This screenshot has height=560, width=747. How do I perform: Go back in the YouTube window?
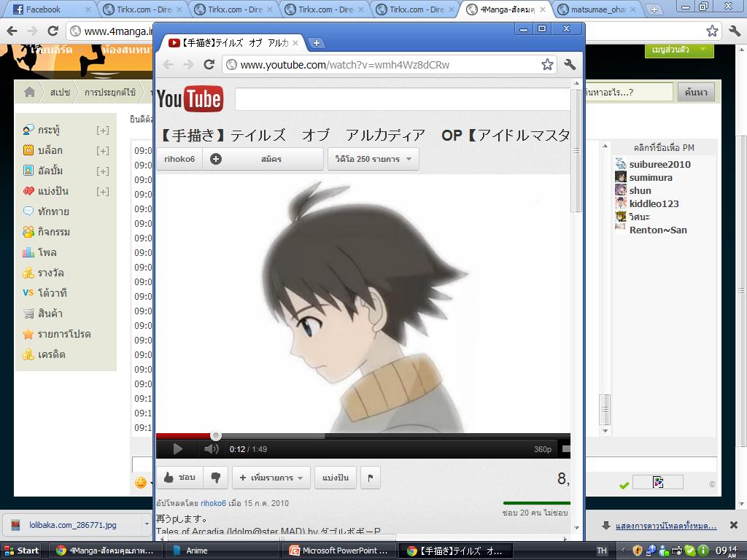(x=169, y=64)
